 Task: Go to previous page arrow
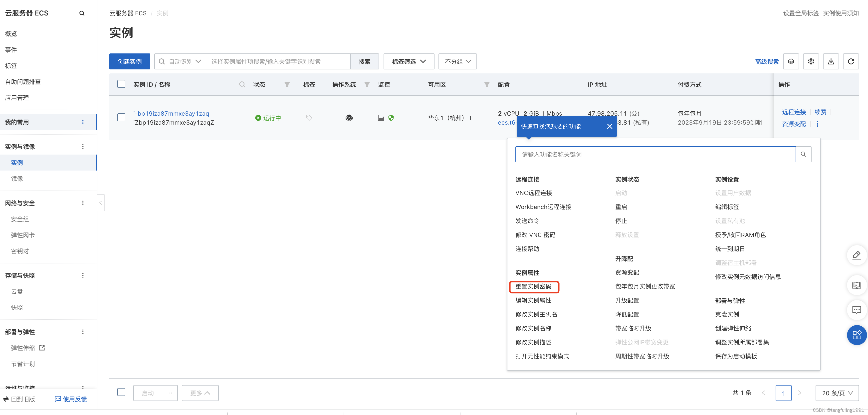pos(764,393)
